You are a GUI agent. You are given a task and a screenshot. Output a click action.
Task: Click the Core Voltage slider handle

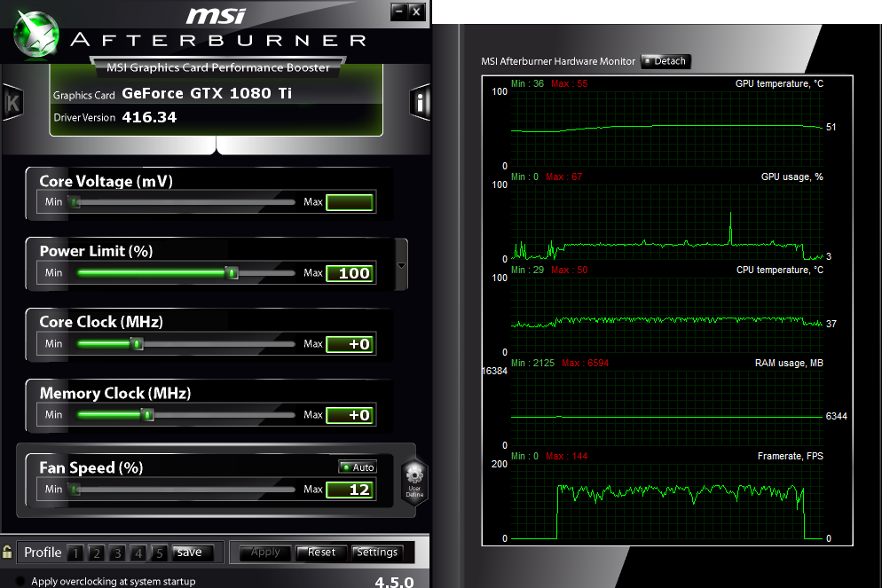pos(75,202)
